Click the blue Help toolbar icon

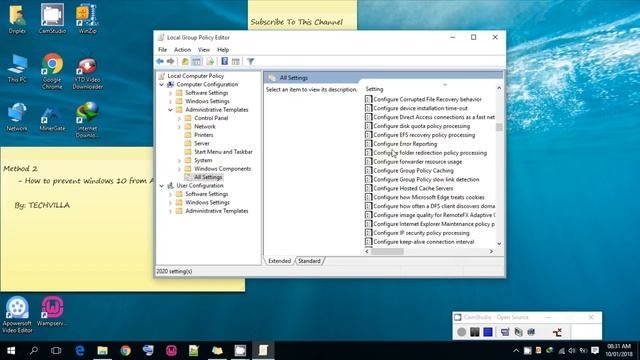pyautogui.click(x=224, y=61)
